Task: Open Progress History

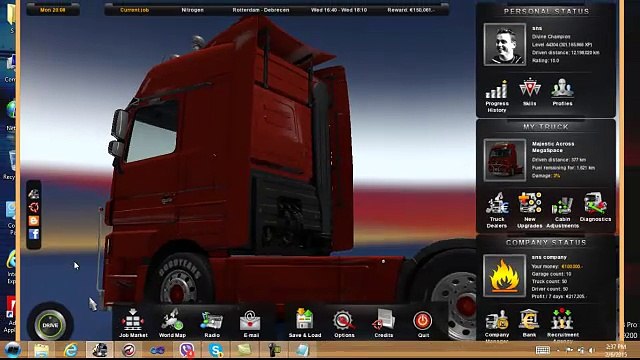Action: [497, 96]
